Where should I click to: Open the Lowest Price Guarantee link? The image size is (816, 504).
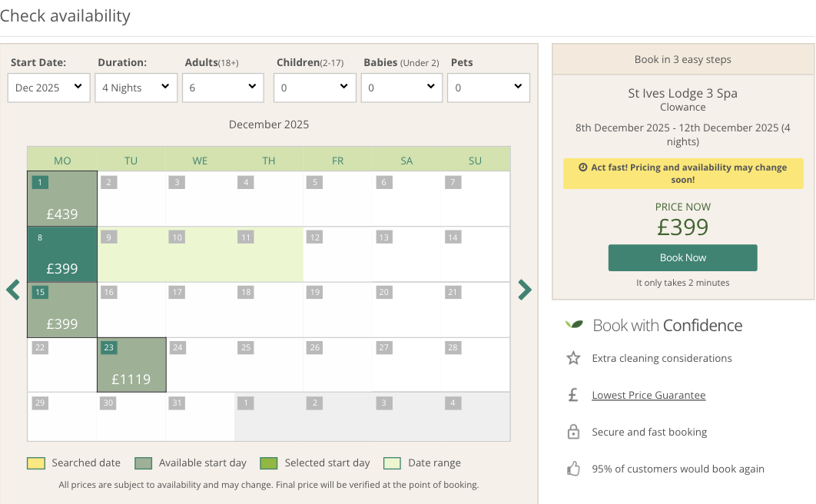(648, 396)
